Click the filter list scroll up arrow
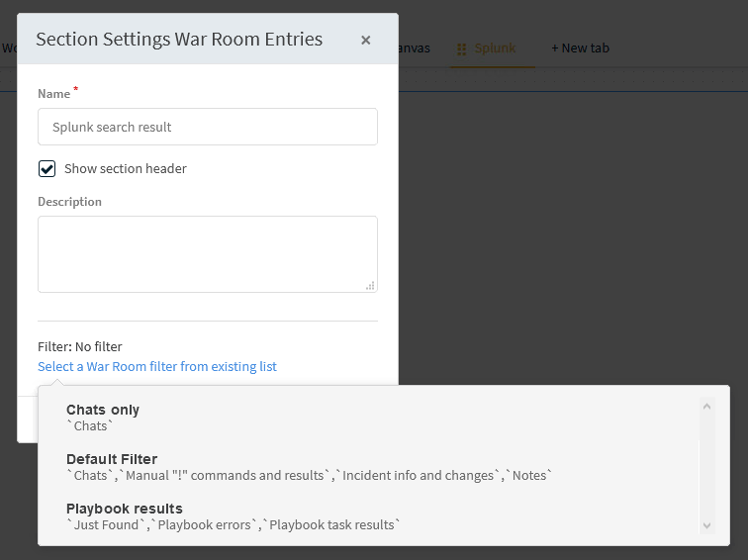Viewport: 748px width, 560px height. [x=706, y=405]
